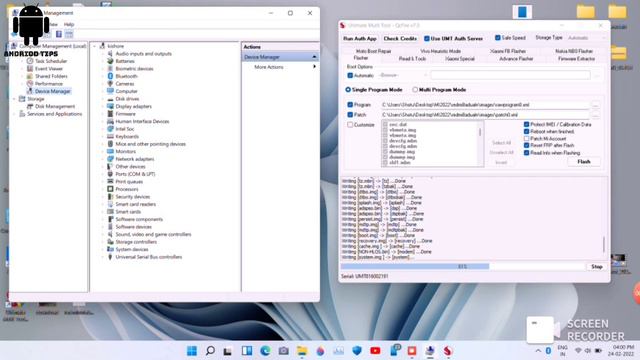Toggle Automatic boot option checkbox
The height and width of the screenshot is (360, 640).
pyautogui.click(x=350, y=75)
